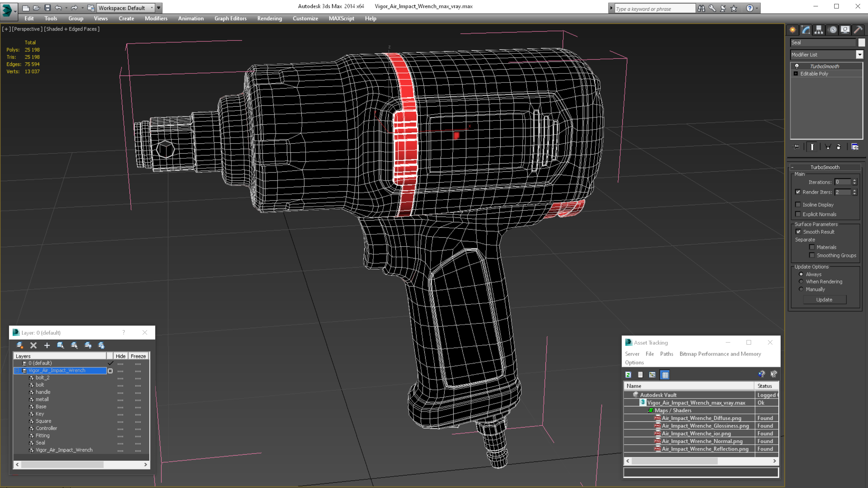Open the Modifiers menu

coord(156,18)
